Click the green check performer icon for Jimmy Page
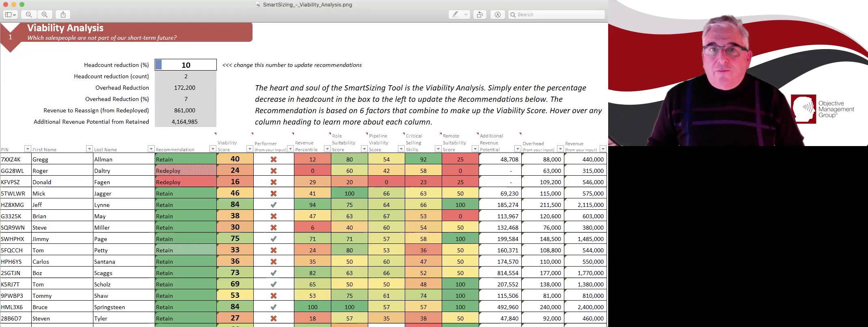This screenshot has width=868, height=327. 274,239
